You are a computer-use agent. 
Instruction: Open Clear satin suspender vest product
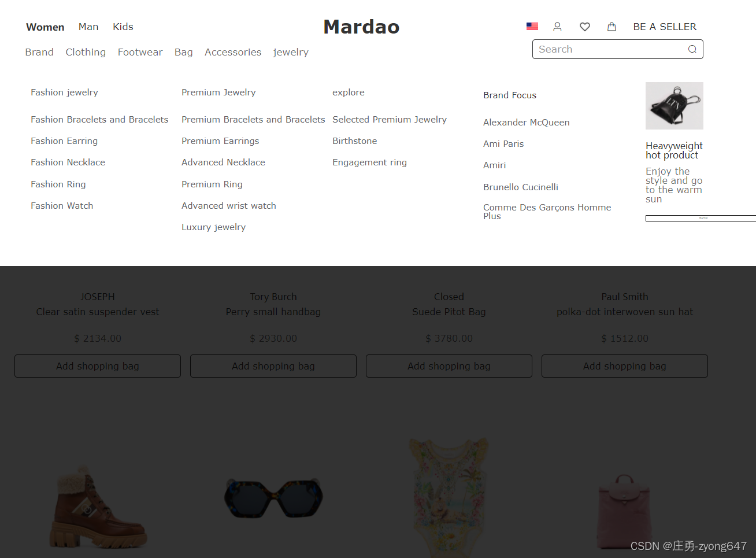[98, 312]
